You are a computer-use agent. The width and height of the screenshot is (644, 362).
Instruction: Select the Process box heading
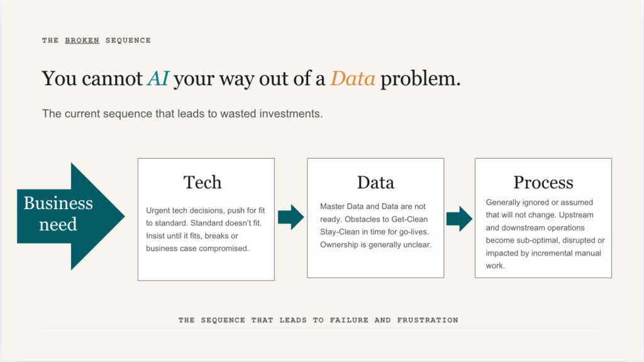pos(543,182)
